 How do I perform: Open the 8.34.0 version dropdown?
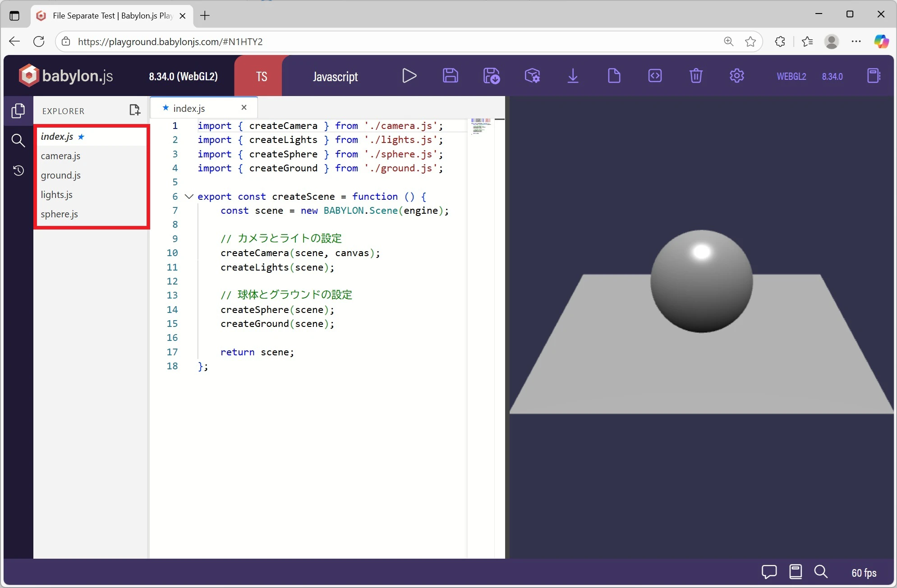tap(832, 77)
